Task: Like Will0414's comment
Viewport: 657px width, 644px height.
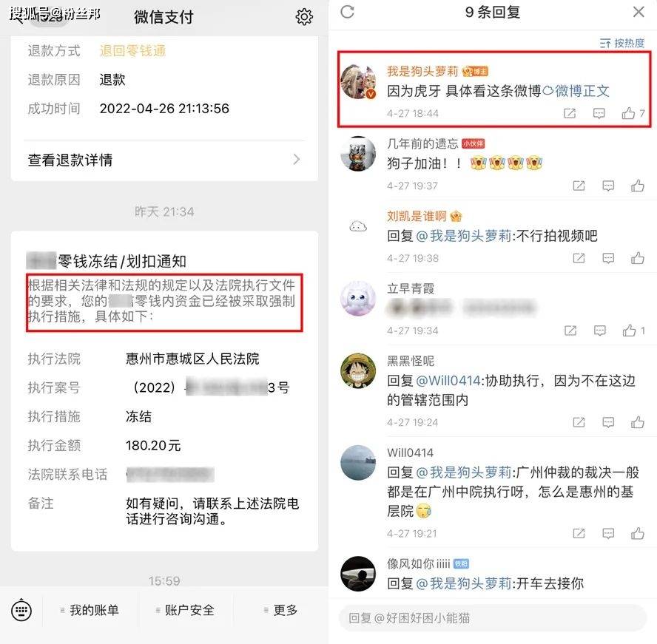Action: point(637,533)
